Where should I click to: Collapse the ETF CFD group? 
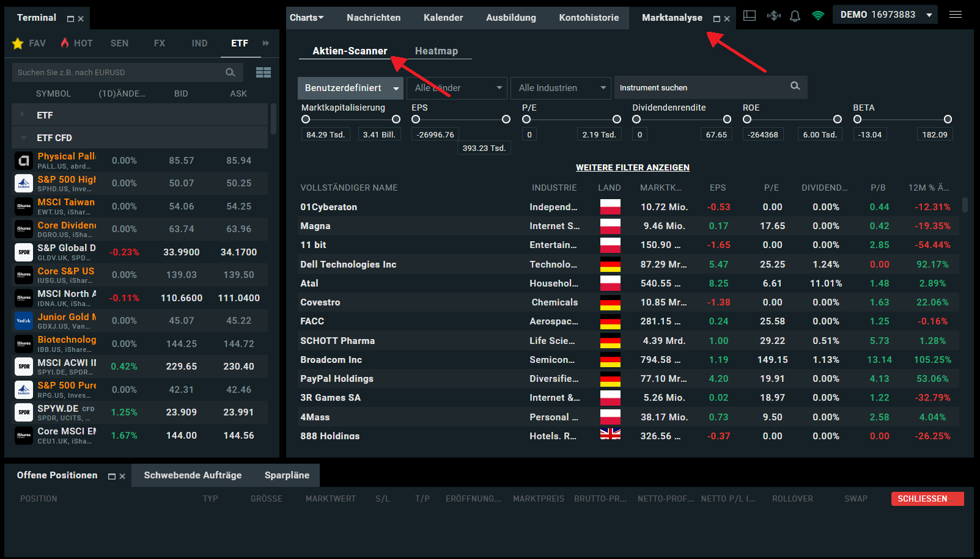[23, 137]
